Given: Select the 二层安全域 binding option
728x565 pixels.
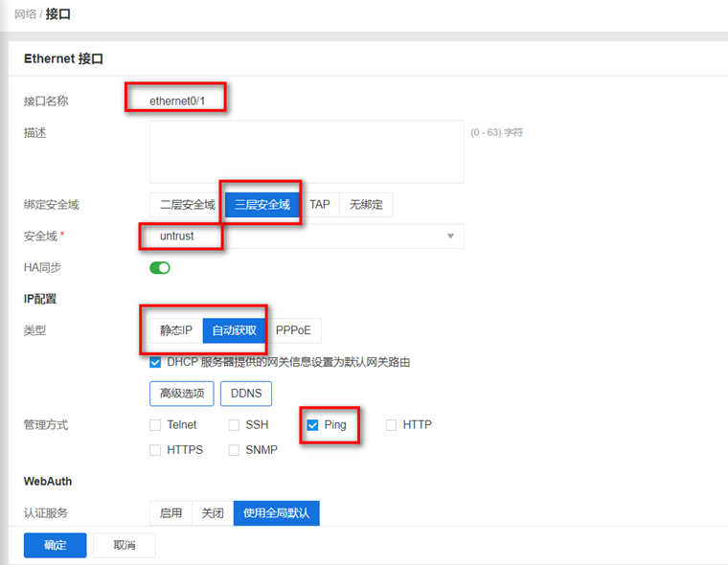Looking at the screenshot, I should click(x=187, y=205).
